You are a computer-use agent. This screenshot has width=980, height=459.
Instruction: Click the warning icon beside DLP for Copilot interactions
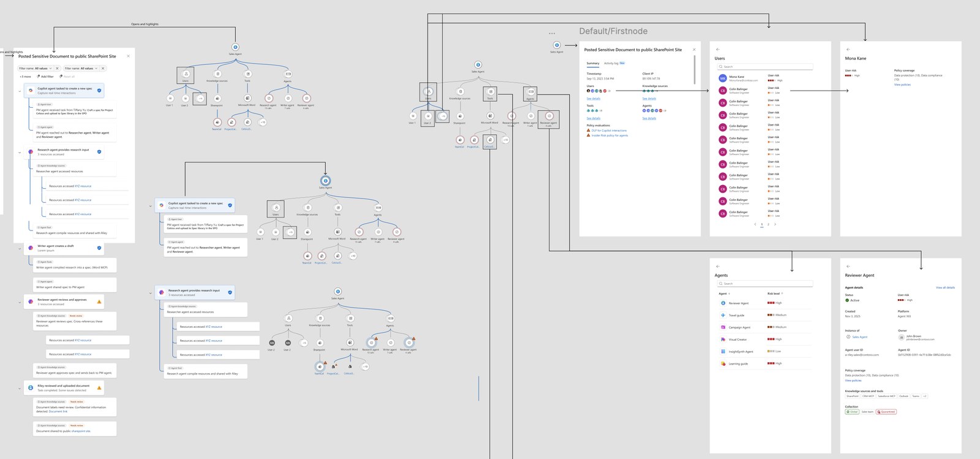(x=589, y=130)
